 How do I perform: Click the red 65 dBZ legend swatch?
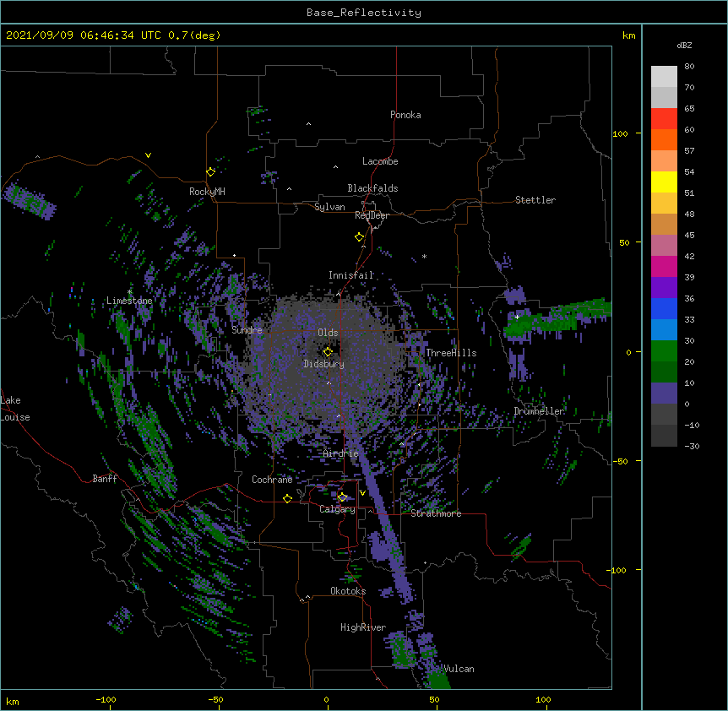(x=664, y=119)
